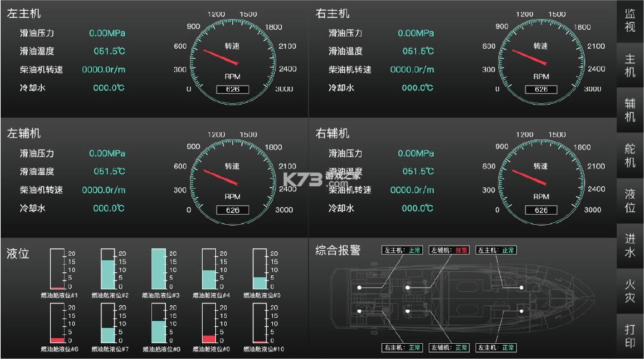
Task: Click the 燃油舱液位#7 level bar
Action: point(108,323)
